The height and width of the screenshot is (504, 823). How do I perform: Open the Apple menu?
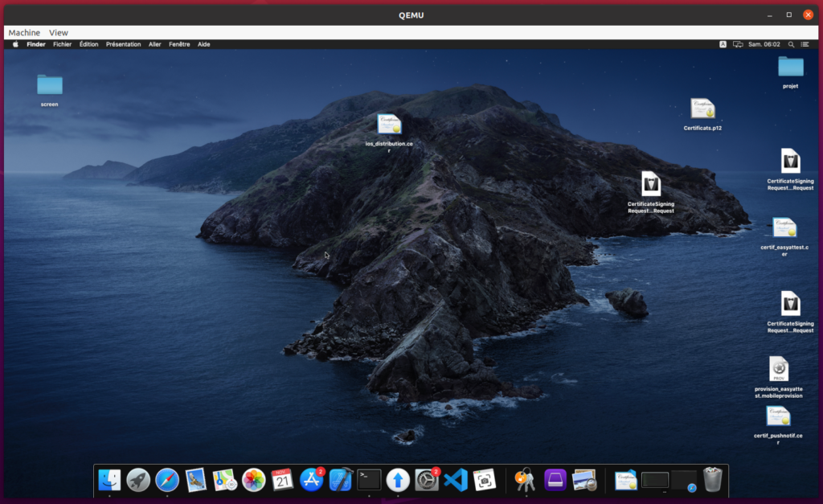(x=15, y=44)
